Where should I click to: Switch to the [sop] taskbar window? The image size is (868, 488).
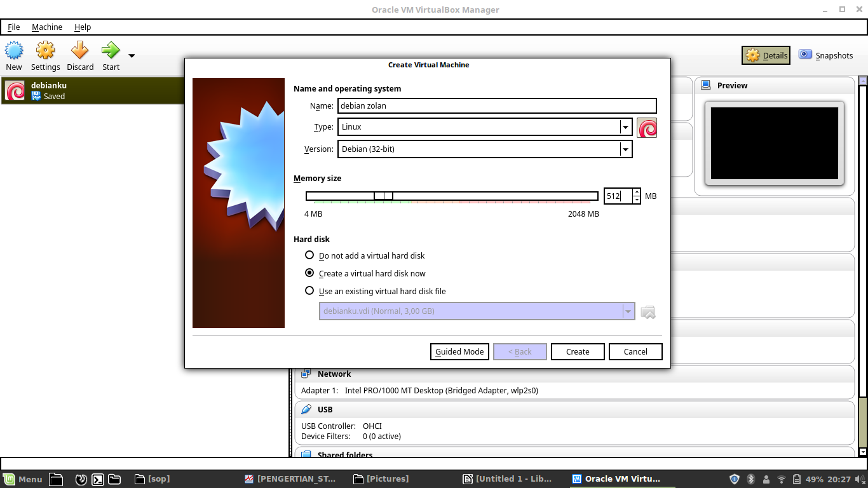tap(153, 479)
